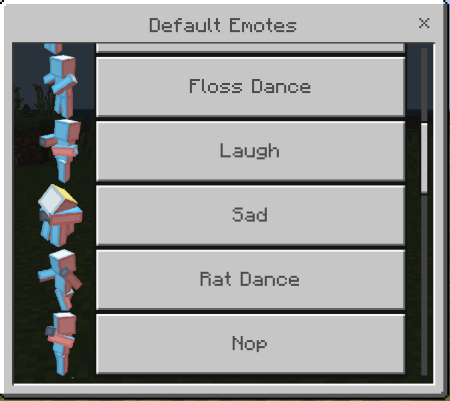Click the Sad emote character preview
Image resolution: width=450 pixels, height=401 pixels.
tap(60, 215)
